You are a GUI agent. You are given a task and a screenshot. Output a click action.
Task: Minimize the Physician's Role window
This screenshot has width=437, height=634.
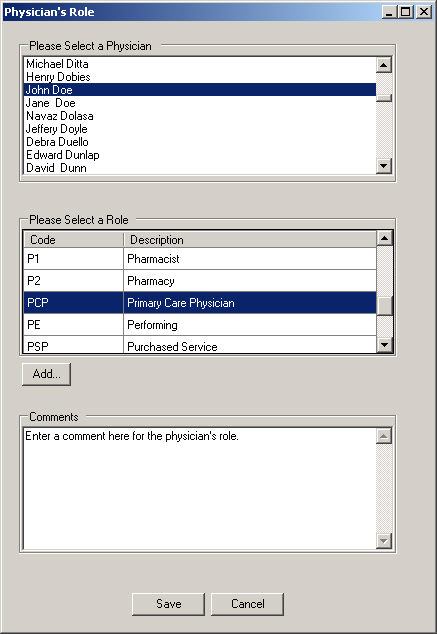389,12
